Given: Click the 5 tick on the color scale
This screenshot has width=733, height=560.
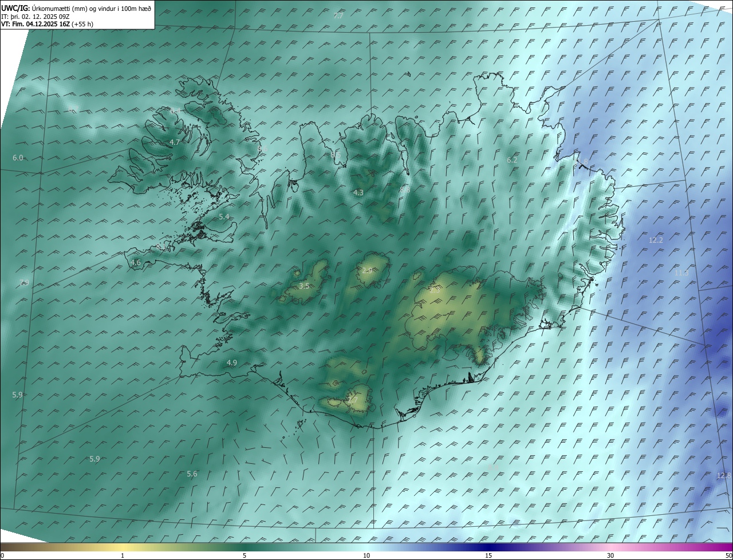Looking at the screenshot, I should 245,555.
